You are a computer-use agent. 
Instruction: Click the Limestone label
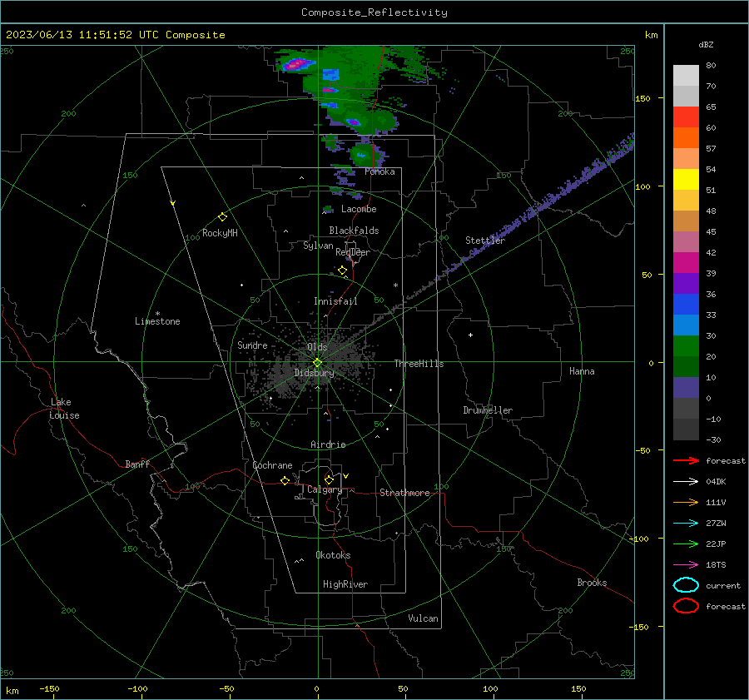point(157,321)
